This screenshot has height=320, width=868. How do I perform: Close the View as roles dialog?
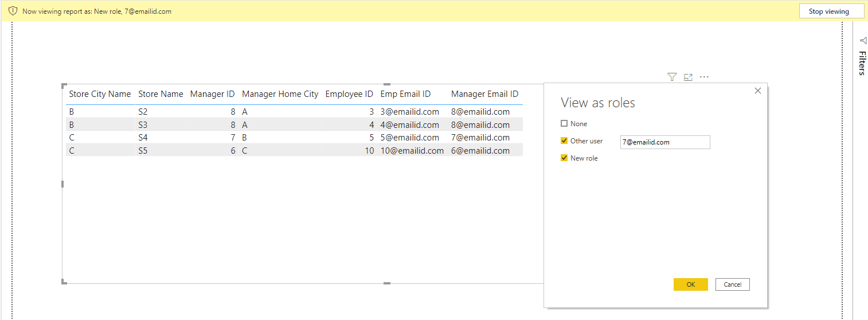tap(758, 91)
